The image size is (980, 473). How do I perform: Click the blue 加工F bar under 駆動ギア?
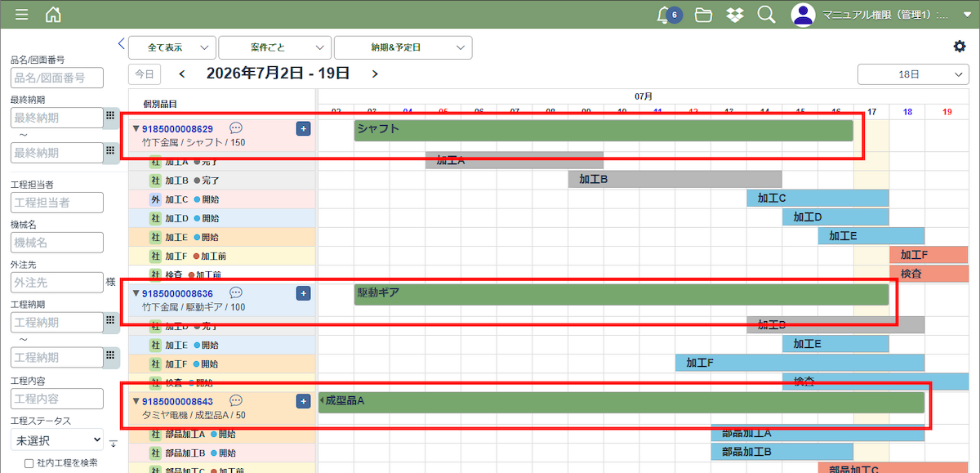tap(800, 363)
